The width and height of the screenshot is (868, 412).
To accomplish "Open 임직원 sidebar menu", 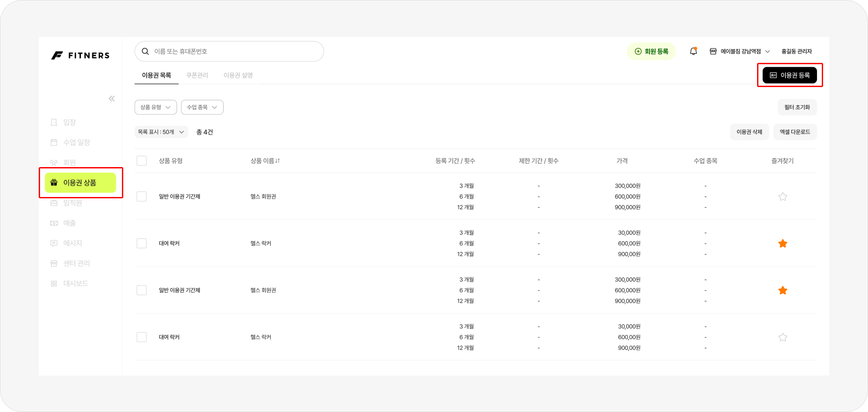I will [x=66, y=203].
